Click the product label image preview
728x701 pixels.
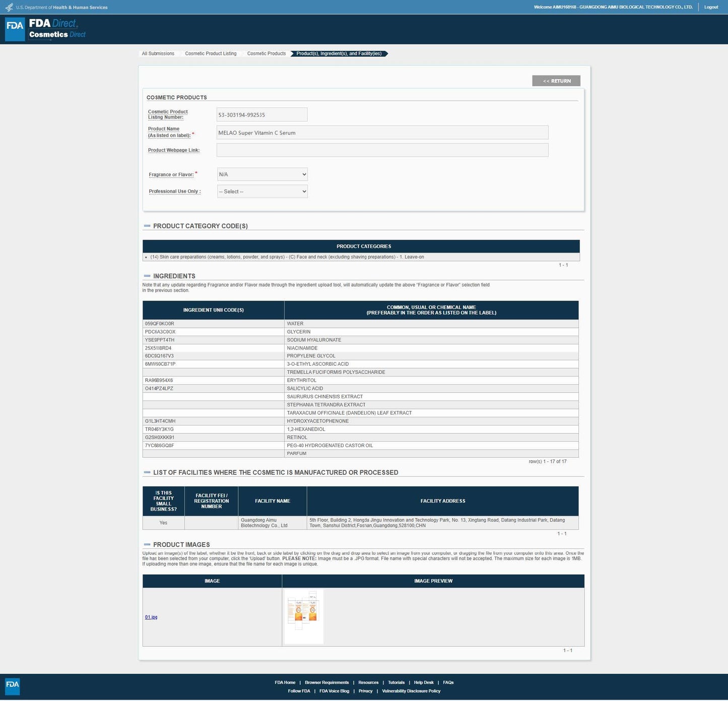point(304,616)
